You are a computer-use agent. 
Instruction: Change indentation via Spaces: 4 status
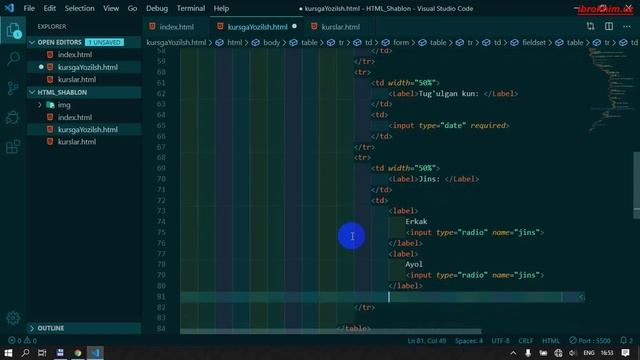(469, 340)
